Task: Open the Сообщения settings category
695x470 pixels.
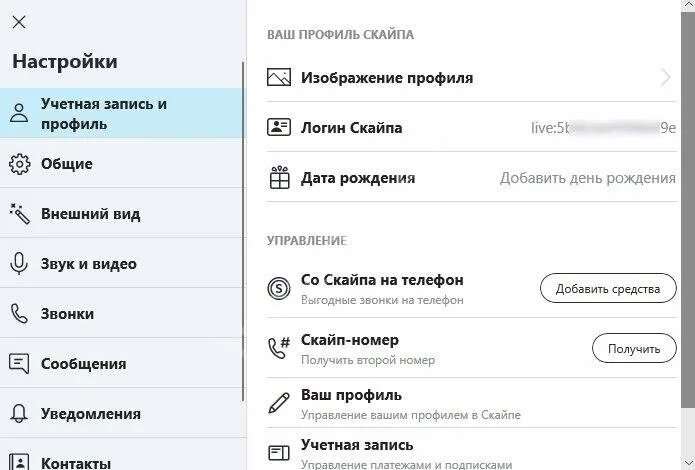Action: tap(121, 364)
